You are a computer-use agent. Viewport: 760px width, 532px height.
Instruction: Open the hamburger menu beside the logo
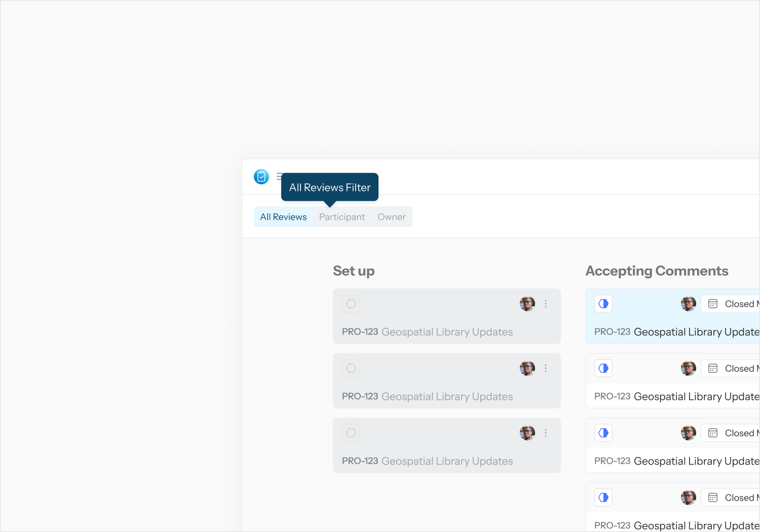279,176
